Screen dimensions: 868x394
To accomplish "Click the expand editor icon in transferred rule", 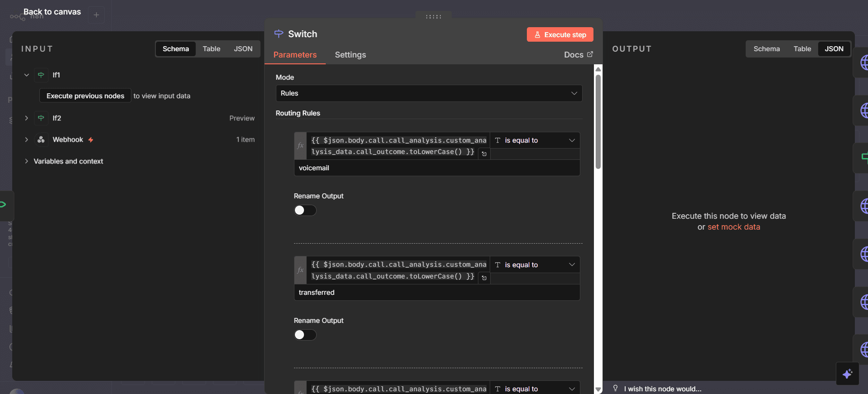I will coord(484,278).
